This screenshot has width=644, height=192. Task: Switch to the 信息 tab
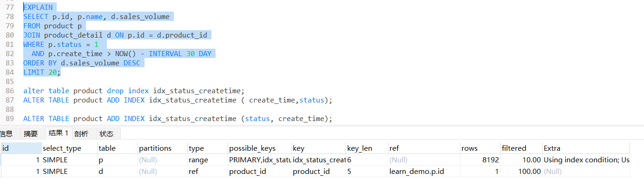6,134
